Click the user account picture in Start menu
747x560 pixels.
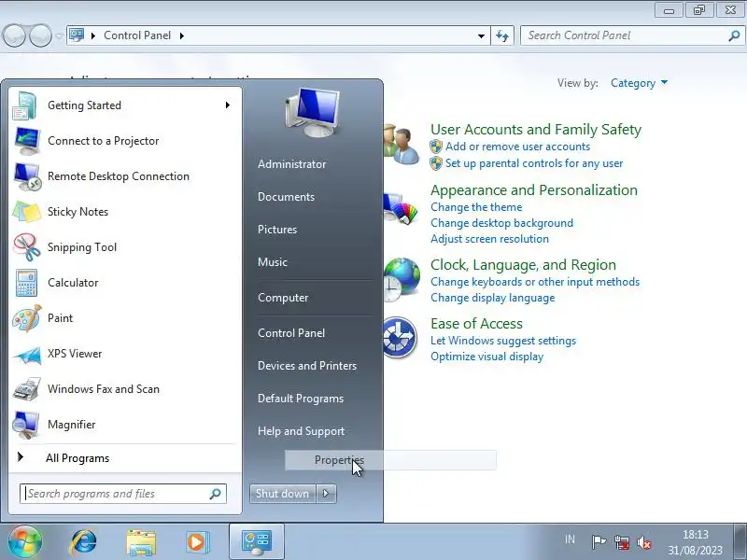coord(313,112)
